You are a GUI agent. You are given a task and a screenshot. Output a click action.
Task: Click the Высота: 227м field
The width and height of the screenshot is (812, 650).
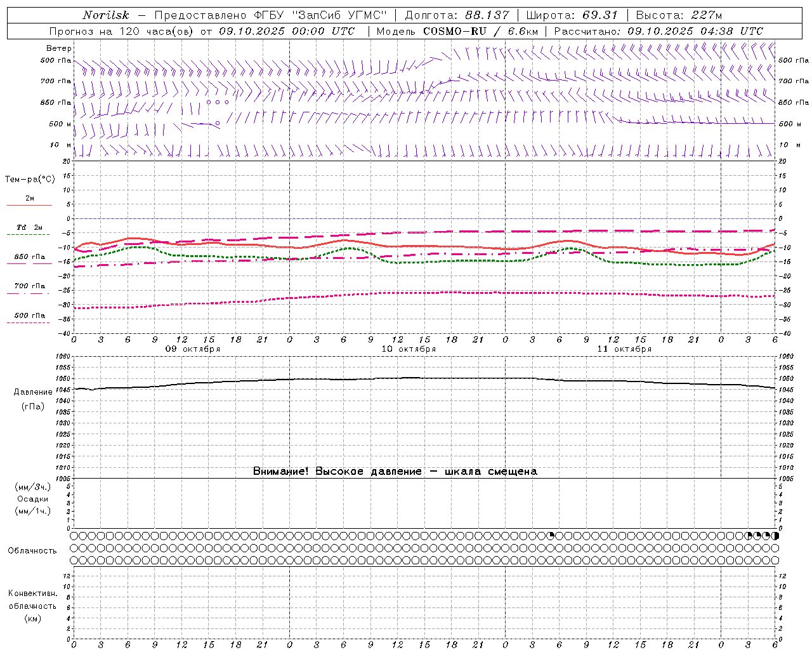(678, 15)
